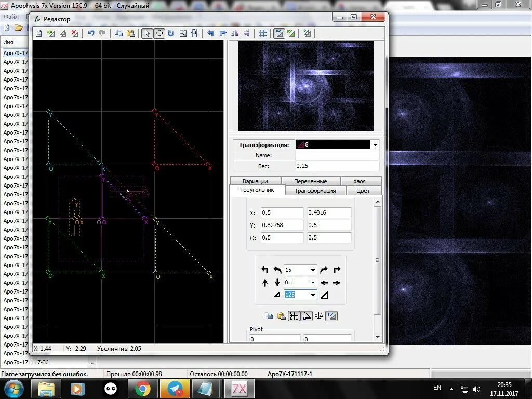Rotate triangle 90 degrees left square arrow
Screen dimensions: 532x399
264,270
